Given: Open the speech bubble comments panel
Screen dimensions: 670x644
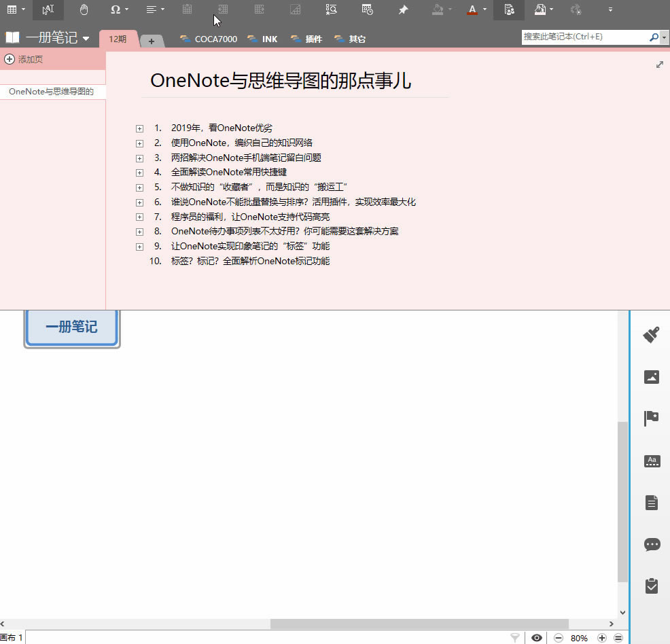Looking at the screenshot, I should coord(651,544).
